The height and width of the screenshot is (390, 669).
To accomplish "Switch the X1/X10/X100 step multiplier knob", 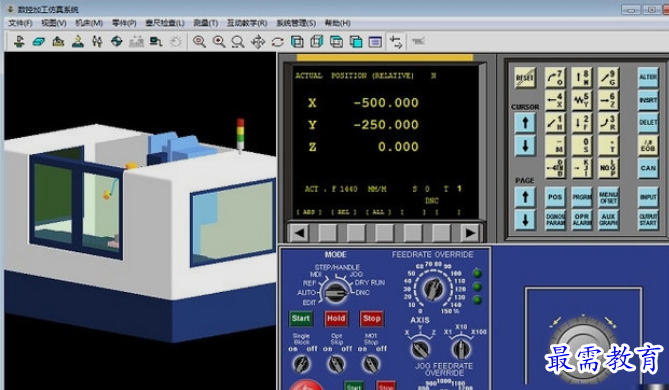I will coord(461,349).
